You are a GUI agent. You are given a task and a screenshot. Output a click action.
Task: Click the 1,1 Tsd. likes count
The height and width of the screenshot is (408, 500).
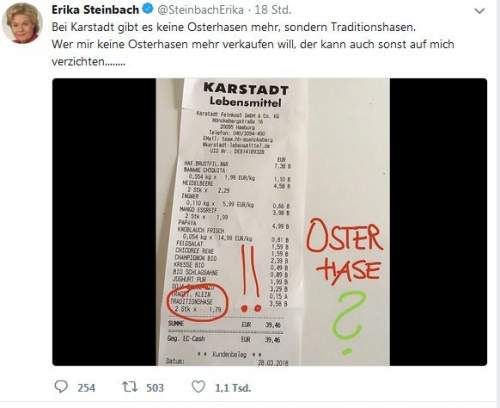[x=233, y=388]
